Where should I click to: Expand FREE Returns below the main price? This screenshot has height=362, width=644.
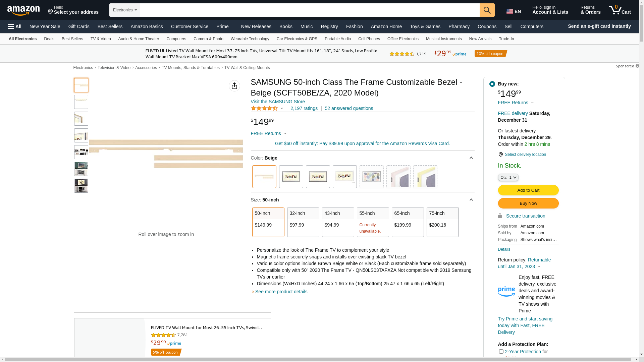click(269, 133)
